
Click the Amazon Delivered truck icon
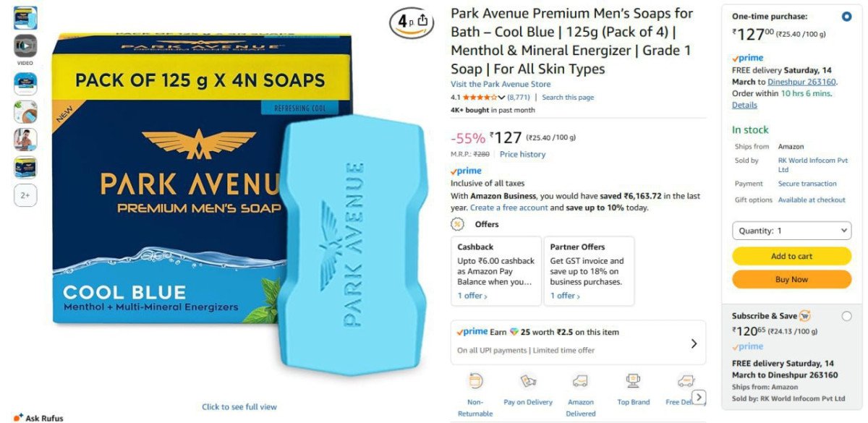point(580,381)
